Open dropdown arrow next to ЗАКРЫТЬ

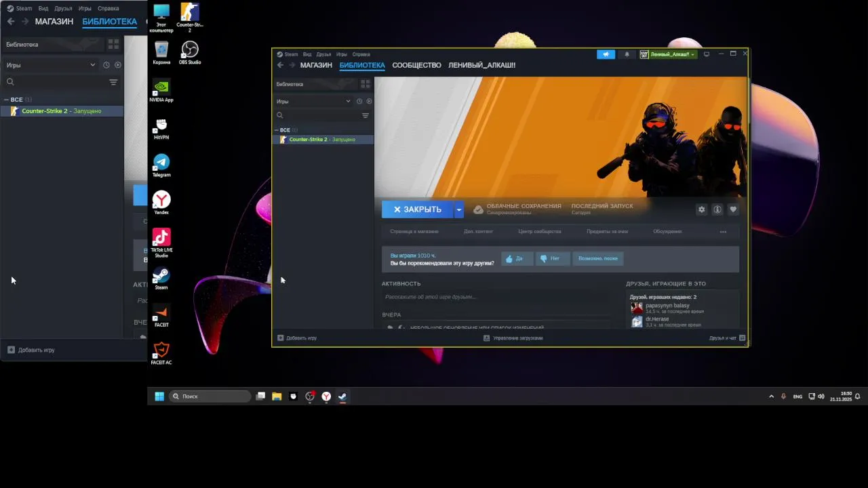[458, 209]
